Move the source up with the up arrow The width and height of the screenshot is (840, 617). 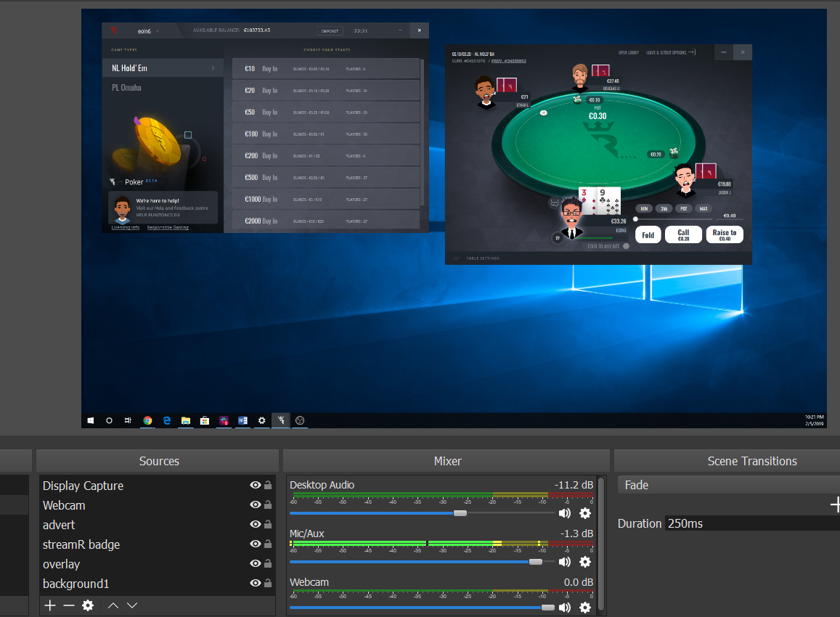113,605
